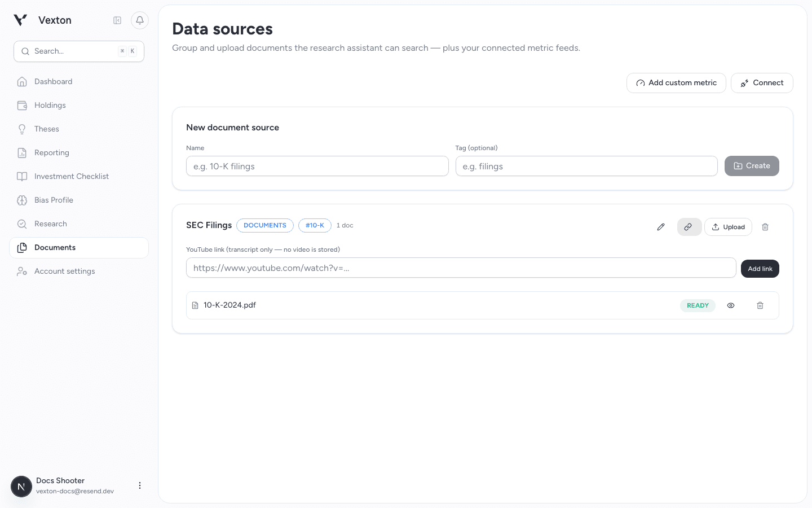Preview 10-K-2024.pdf with eye icon
Screen dimensions: 812x508
(731, 305)
